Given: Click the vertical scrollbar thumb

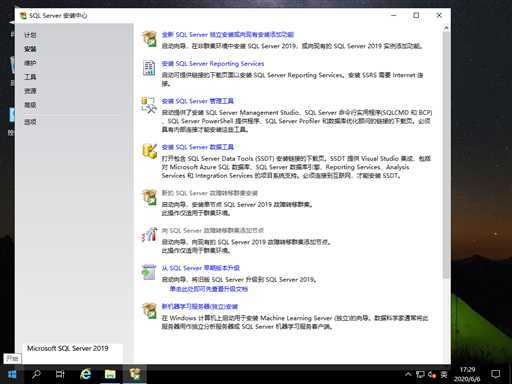Looking at the screenshot, I should pos(446,155).
